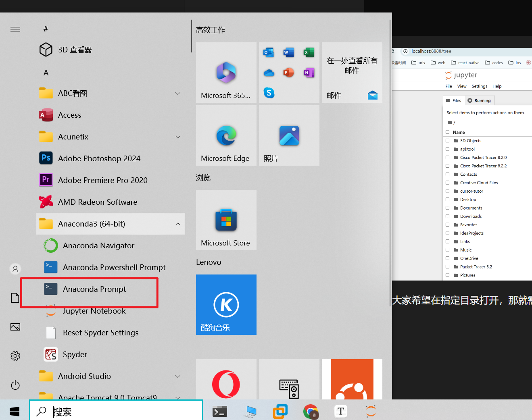Open the Documents shortcut in Start sidebar

(x=15, y=298)
